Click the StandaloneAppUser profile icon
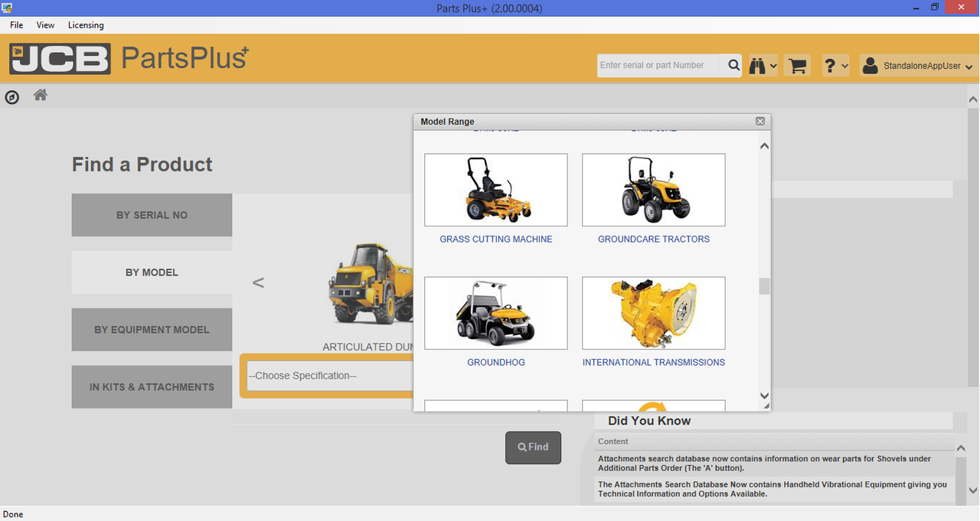 [870, 66]
